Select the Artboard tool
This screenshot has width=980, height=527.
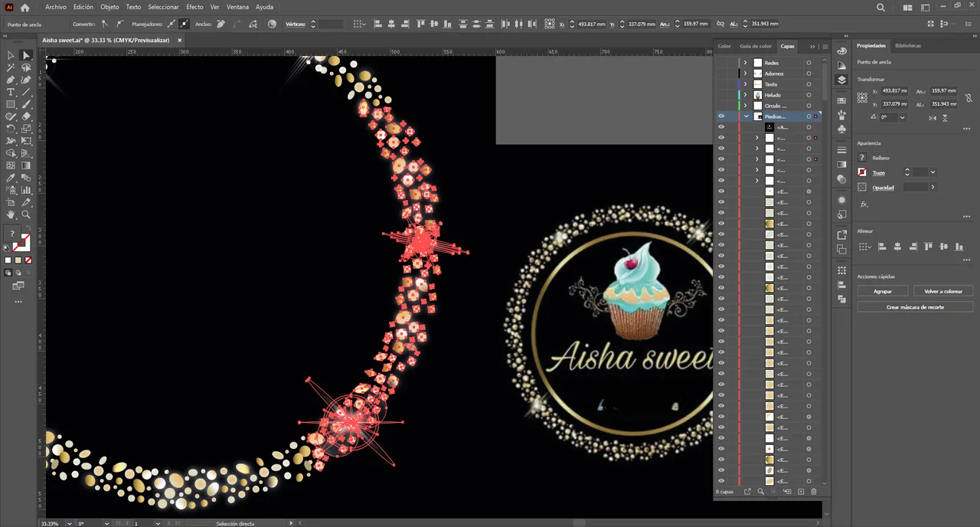11,202
